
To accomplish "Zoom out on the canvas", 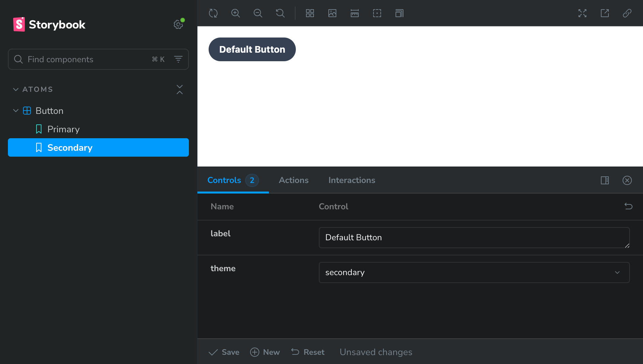I will pyautogui.click(x=258, y=13).
